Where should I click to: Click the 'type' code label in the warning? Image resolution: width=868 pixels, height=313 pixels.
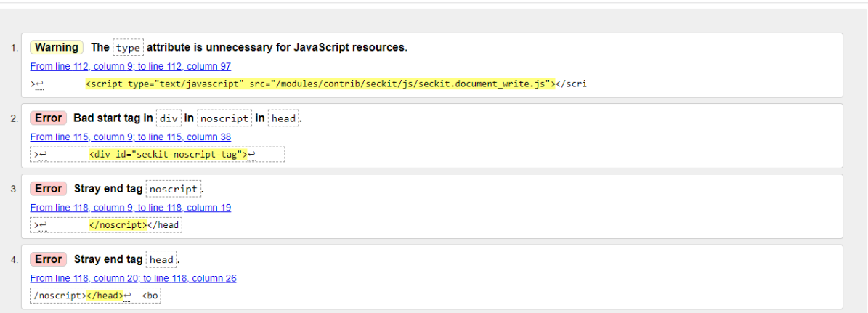tap(128, 47)
